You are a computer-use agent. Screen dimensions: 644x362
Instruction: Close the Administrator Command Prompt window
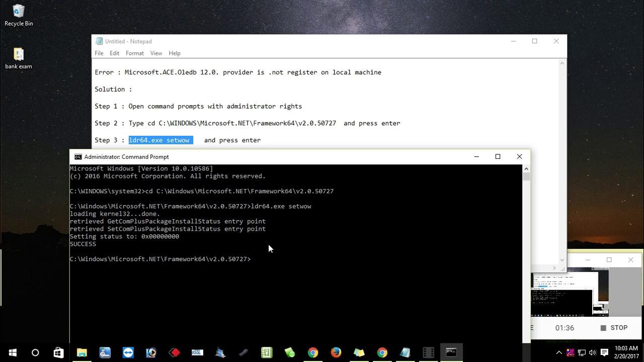pos(519,157)
